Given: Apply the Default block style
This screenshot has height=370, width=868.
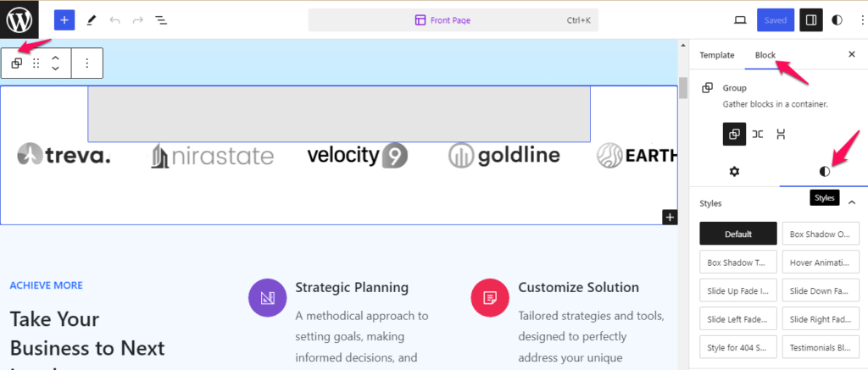Looking at the screenshot, I should pyautogui.click(x=738, y=234).
